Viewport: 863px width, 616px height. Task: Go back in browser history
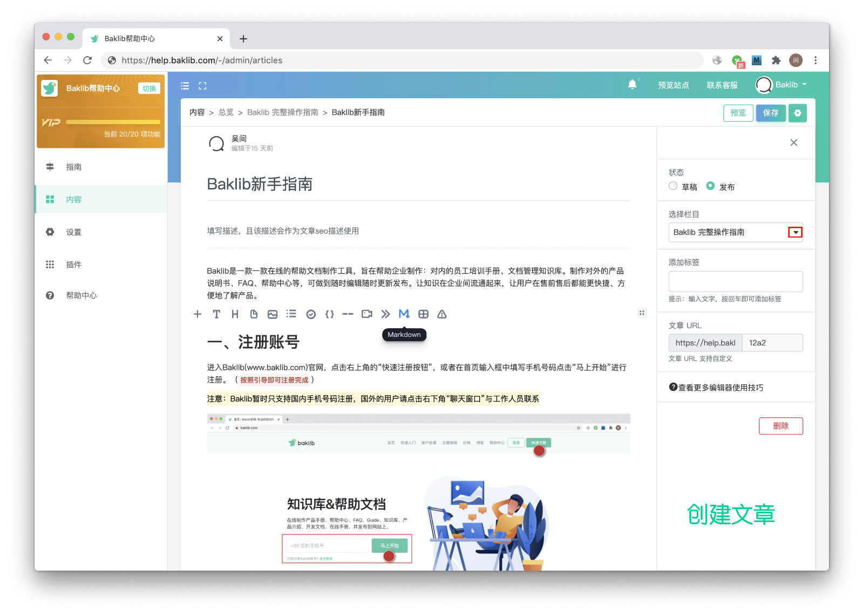click(x=48, y=60)
